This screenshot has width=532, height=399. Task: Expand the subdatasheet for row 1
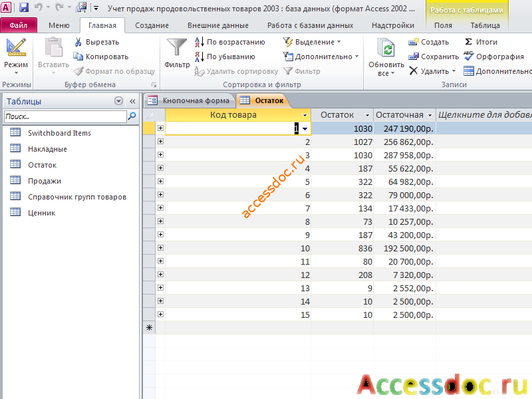[x=160, y=128]
